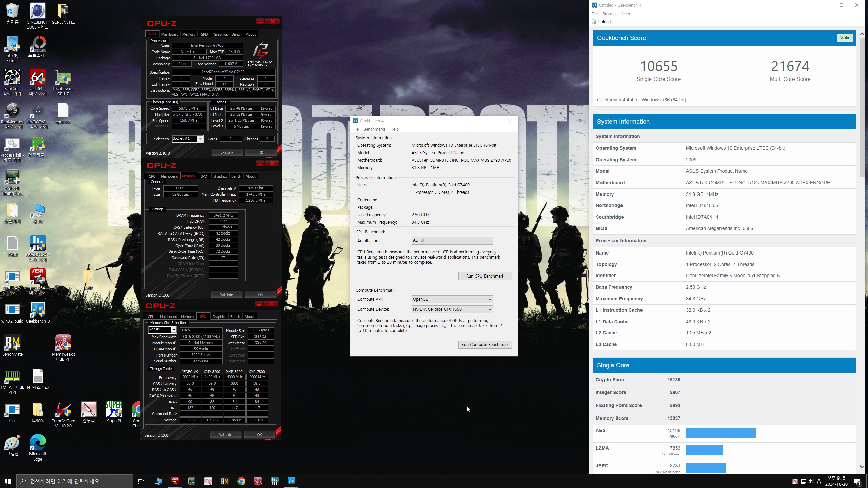Open the 휴지통 recycle bin desktop icon
Viewport: 868px width, 488px height.
(12, 14)
